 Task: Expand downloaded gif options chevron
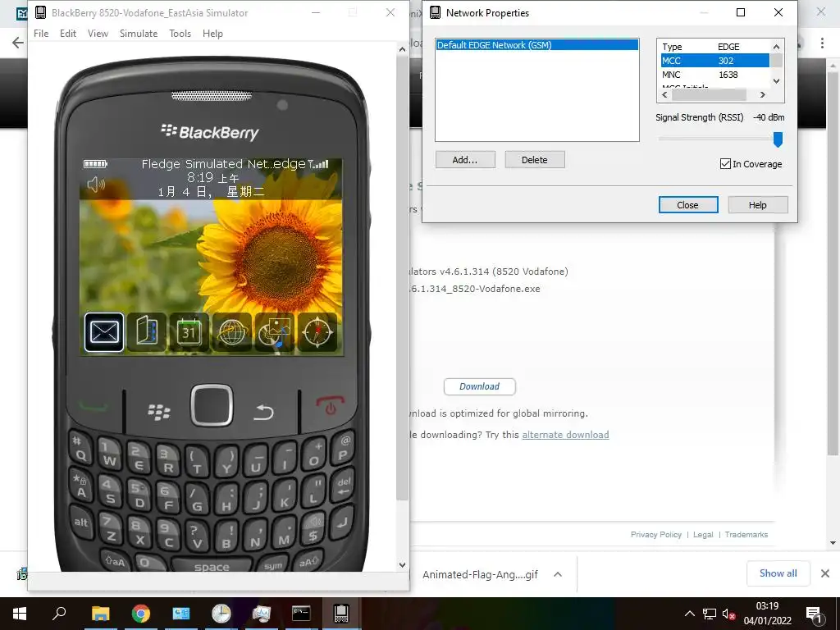pos(558,574)
